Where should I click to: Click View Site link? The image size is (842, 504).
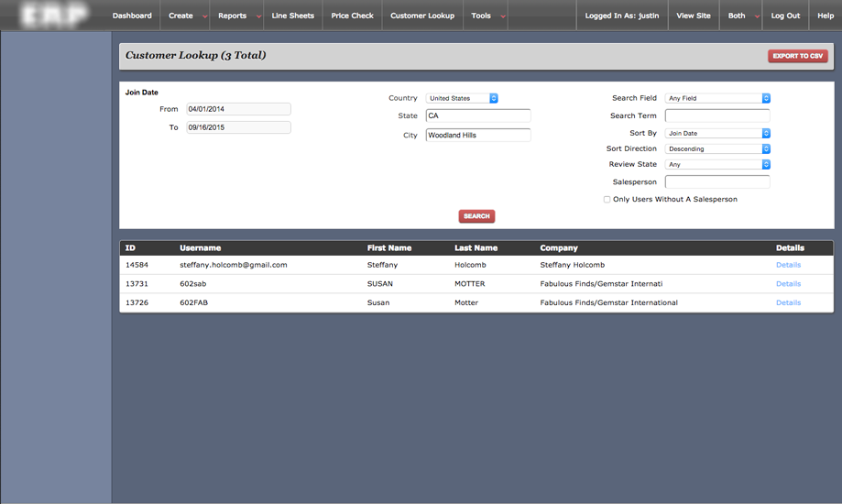pos(694,16)
